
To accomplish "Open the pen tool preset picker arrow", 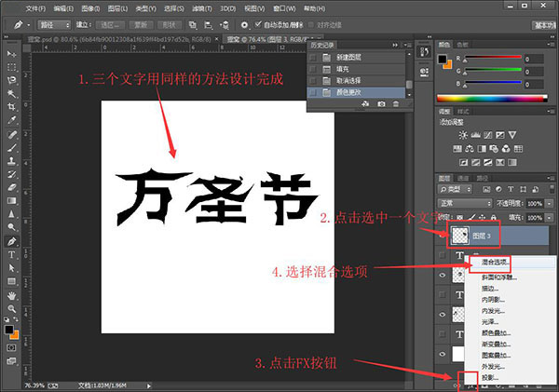I will point(28,25).
